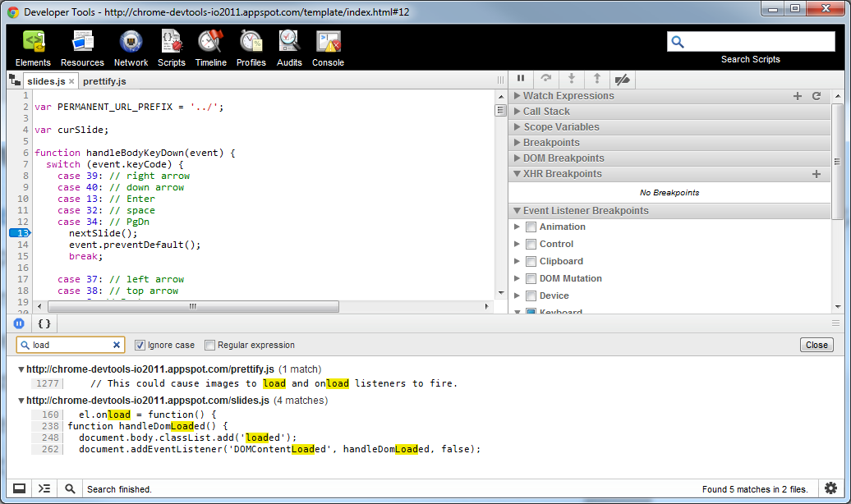The image size is (851, 504).
Task: Collapse slides.js search results group
Action: 21,401
